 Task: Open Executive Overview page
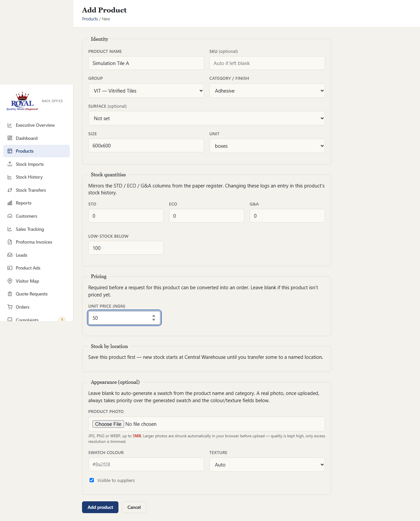pyautogui.click(x=36, y=125)
